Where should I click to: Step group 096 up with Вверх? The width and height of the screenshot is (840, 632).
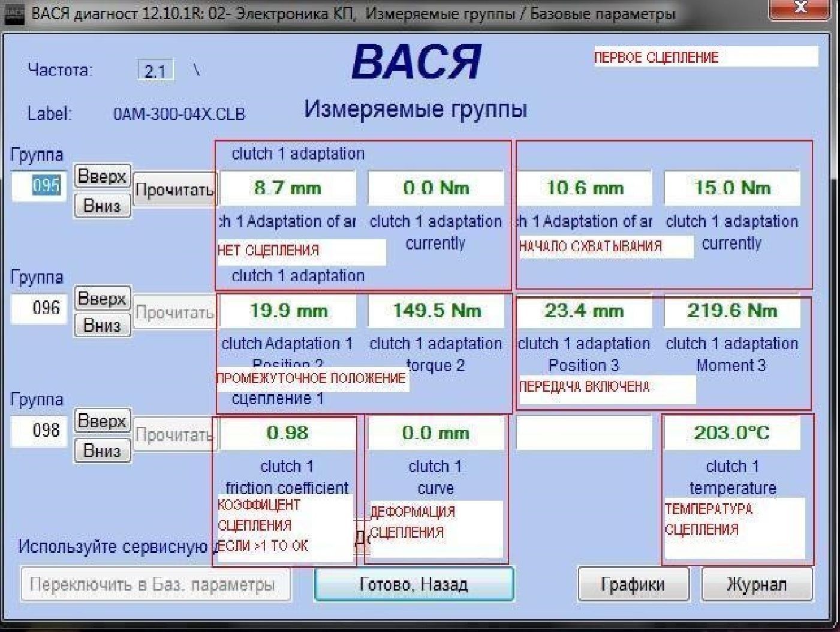tap(103, 298)
